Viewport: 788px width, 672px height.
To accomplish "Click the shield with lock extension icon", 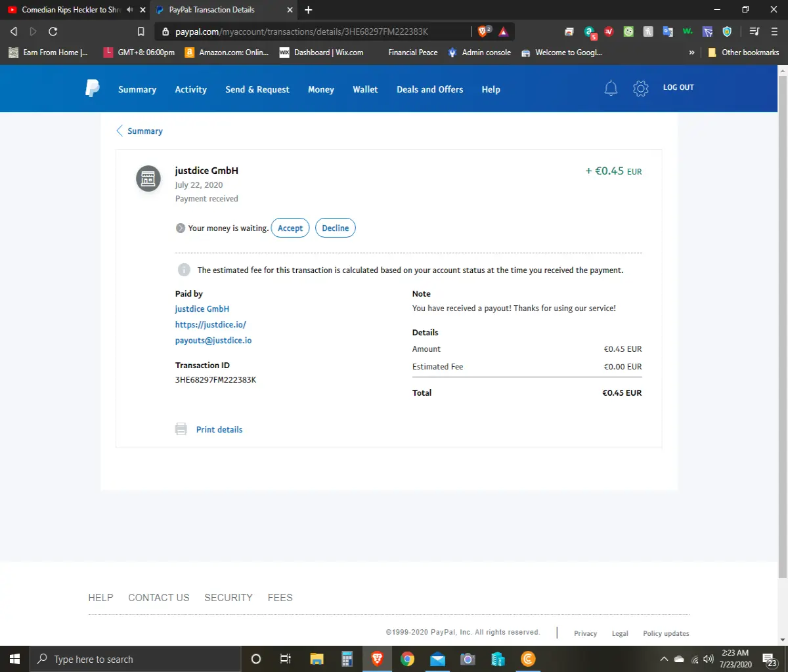I will coord(727,31).
